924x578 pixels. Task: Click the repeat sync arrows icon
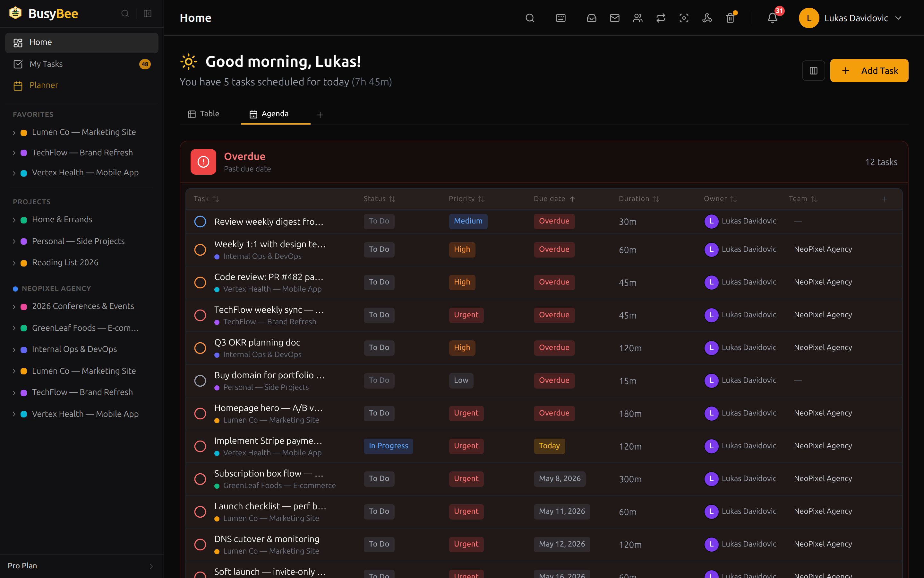coord(661,18)
